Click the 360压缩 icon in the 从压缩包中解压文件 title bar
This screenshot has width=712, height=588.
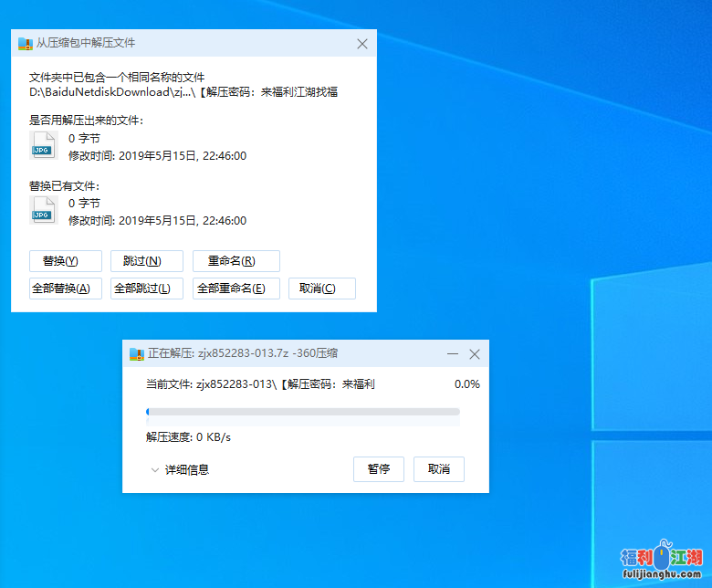point(25,44)
